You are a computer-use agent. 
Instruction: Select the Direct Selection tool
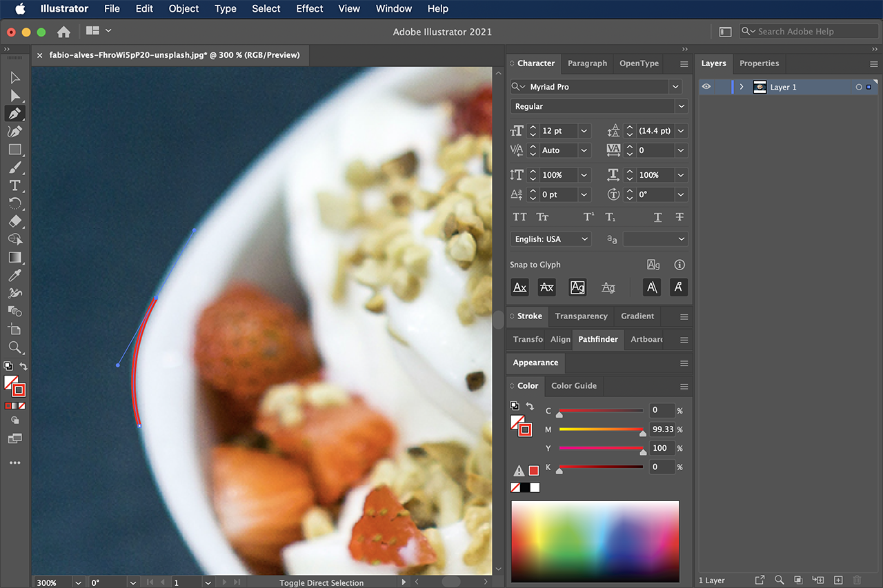click(15, 96)
